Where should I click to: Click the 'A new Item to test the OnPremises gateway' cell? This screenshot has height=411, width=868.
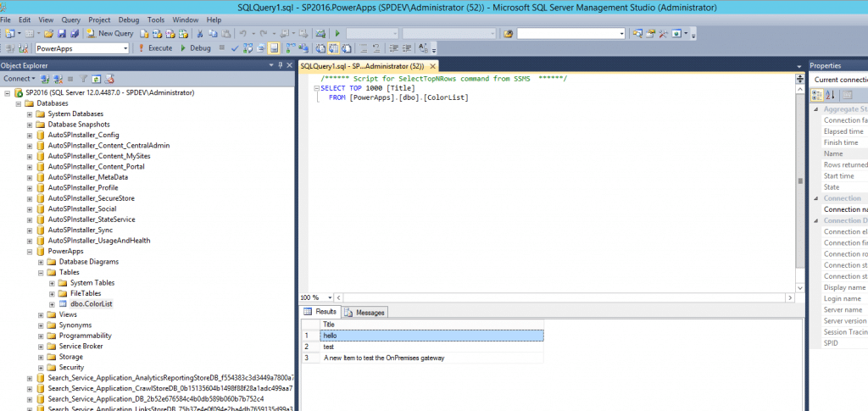[431, 358]
